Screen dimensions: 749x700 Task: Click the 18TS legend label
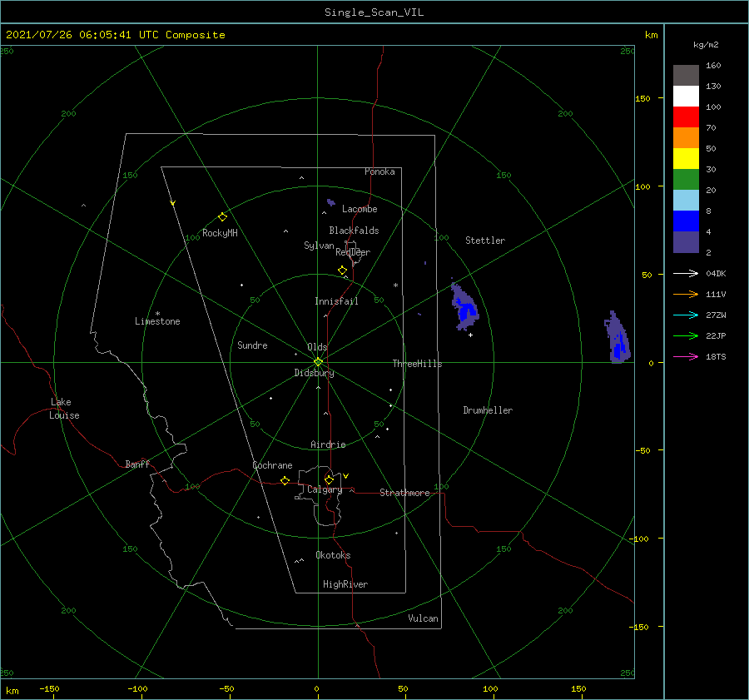click(x=716, y=357)
